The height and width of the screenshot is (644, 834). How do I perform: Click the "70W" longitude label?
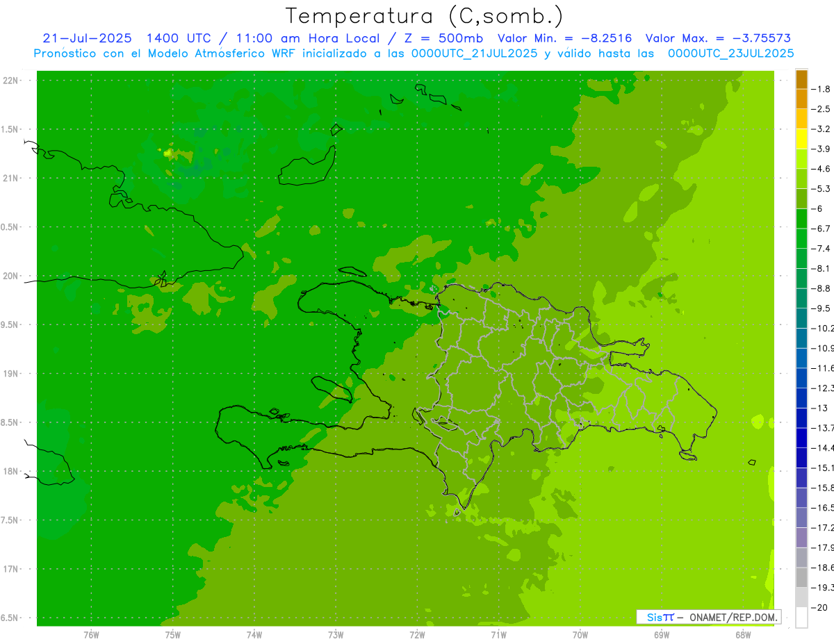pos(580,635)
